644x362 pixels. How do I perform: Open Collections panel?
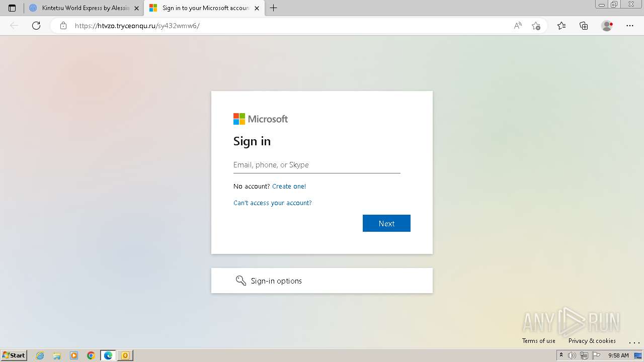point(584,26)
